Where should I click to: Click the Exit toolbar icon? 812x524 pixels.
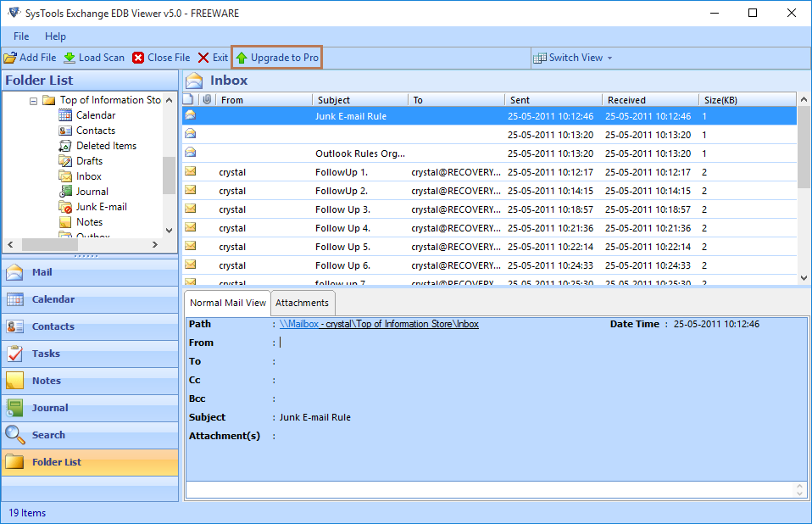(x=203, y=58)
